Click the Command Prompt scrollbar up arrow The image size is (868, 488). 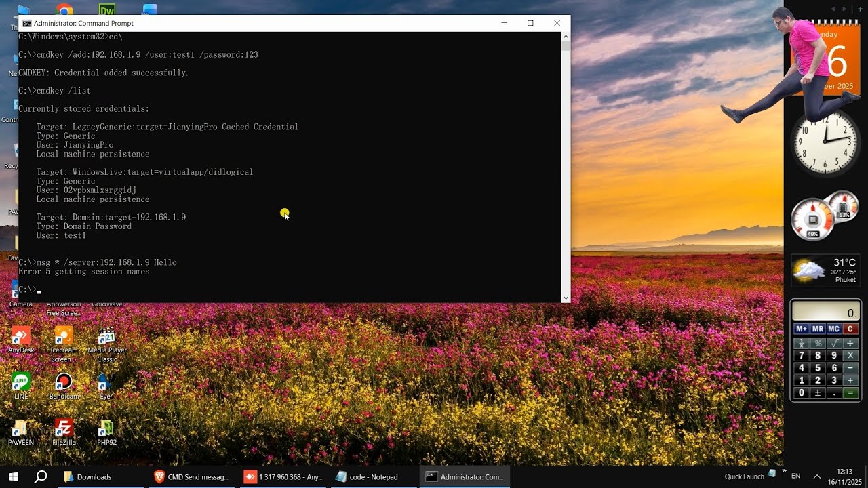(566, 36)
